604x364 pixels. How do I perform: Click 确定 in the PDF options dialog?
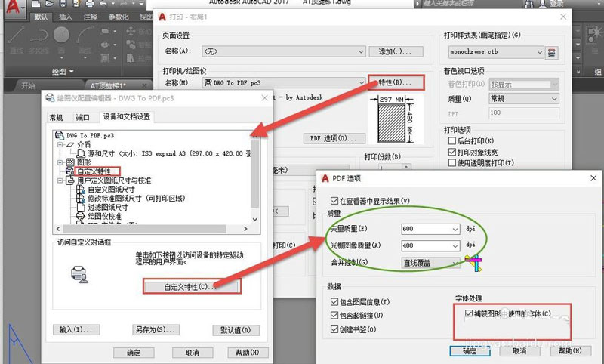470,351
